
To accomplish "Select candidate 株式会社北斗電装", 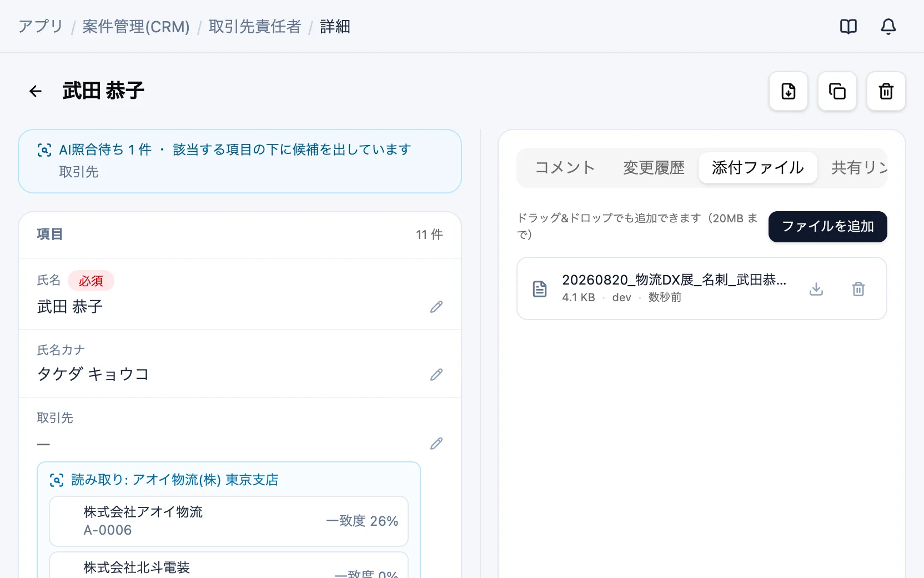I will 229,565.
